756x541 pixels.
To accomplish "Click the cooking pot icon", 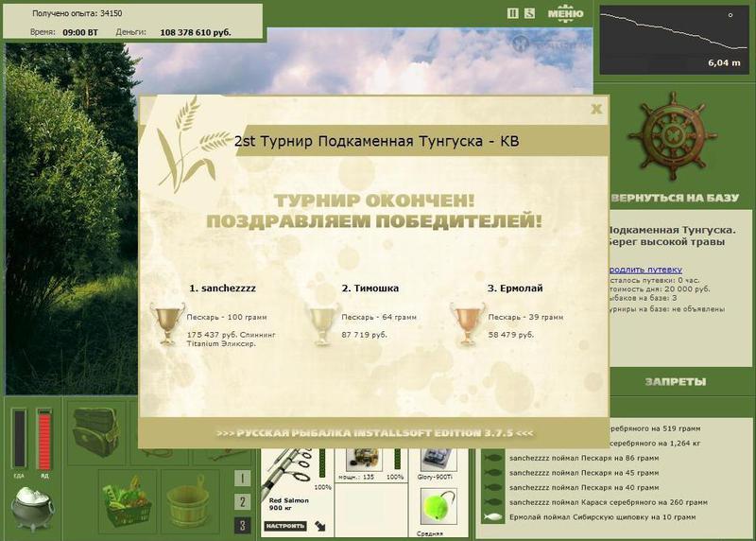I will coord(33,508).
